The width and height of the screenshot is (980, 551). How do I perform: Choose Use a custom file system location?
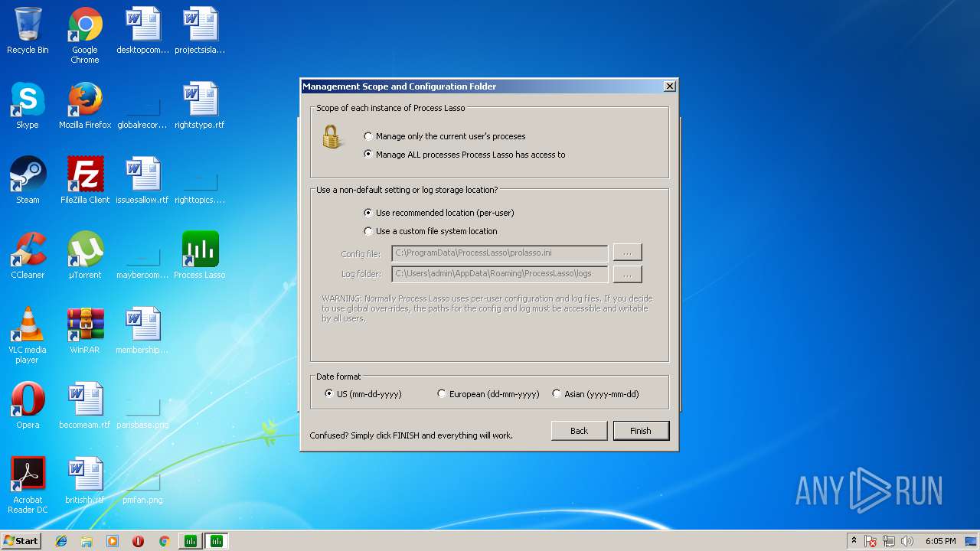[x=430, y=231]
